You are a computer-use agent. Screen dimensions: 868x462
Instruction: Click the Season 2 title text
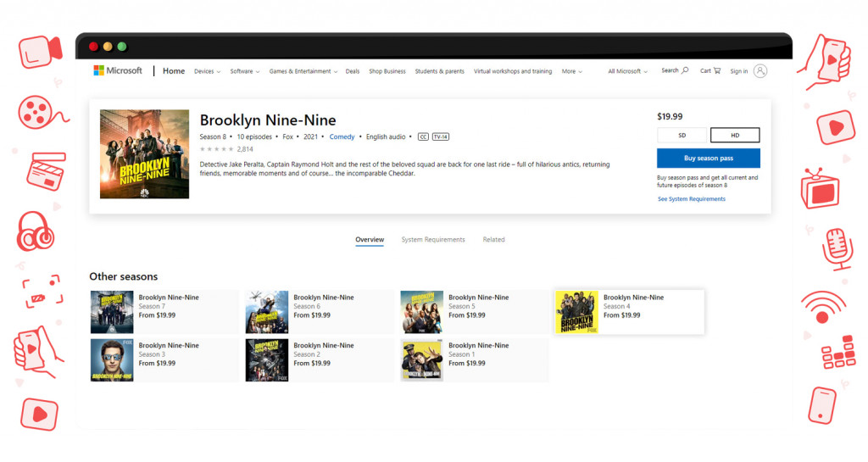tap(324, 346)
